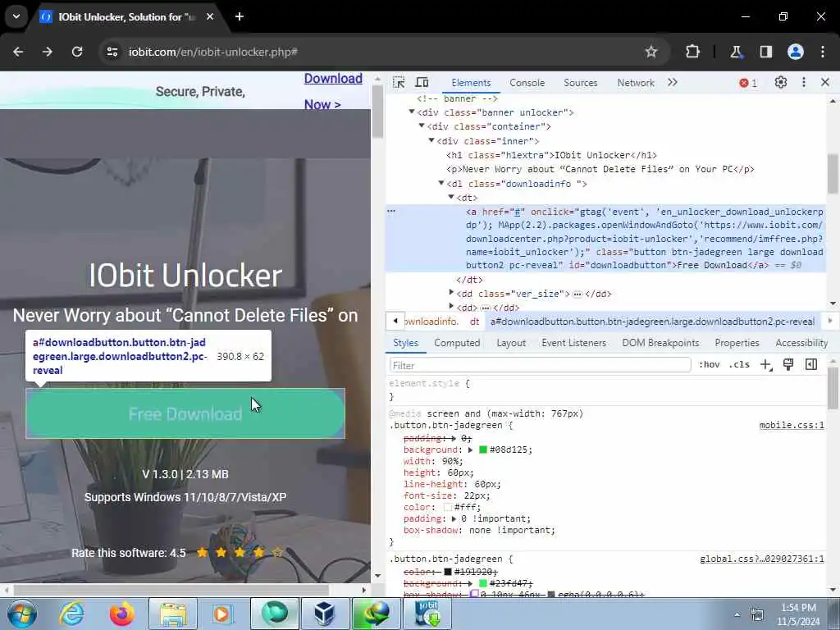
Task: Collapse the div class inner node
Action: pyautogui.click(x=431, y=140)
